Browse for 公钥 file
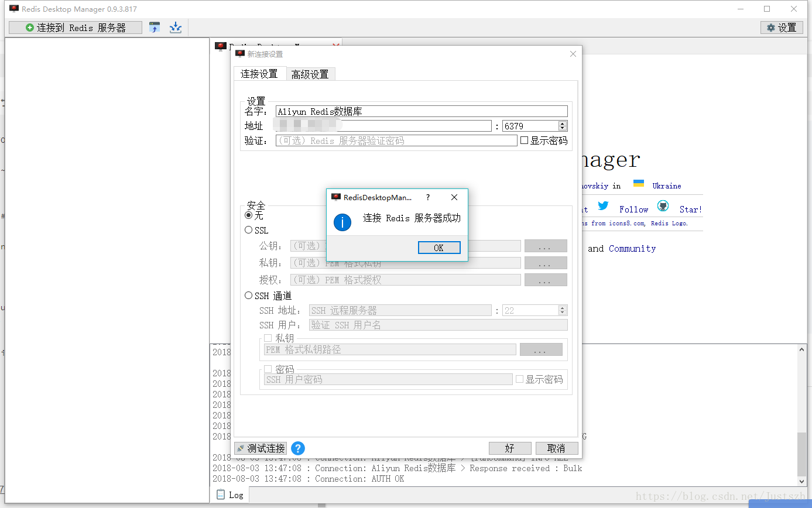Image resolution: width=812 pixels, height=508 pixels. pos(546,246)
